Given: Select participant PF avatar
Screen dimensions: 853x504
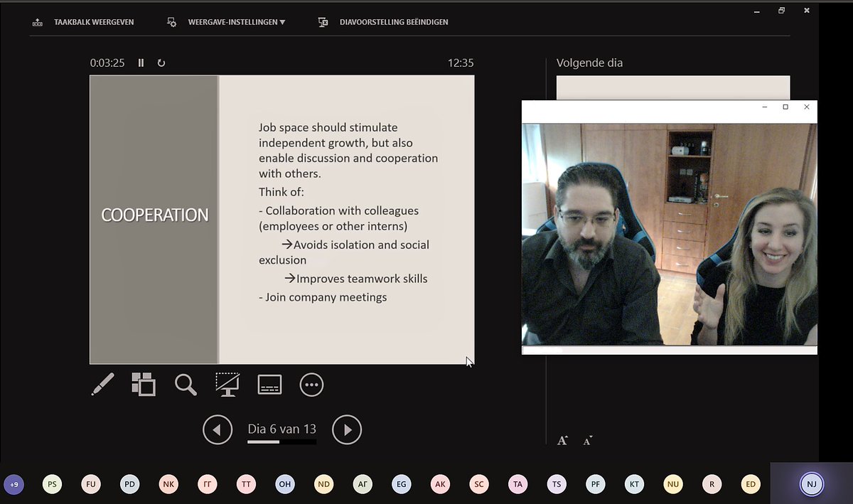Looking at the screenshot, I should pyautogui.click(x=596, y=485).
